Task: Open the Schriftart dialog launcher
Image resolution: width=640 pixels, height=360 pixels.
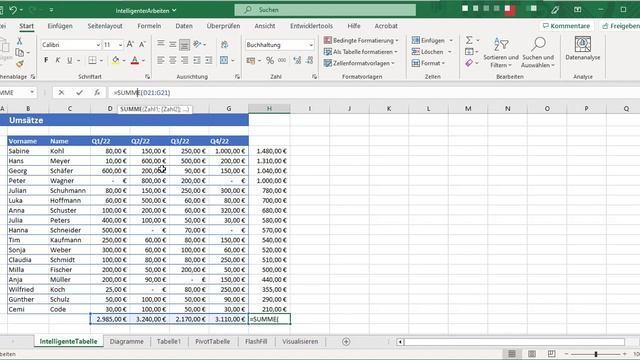Action: coord(147,77)
